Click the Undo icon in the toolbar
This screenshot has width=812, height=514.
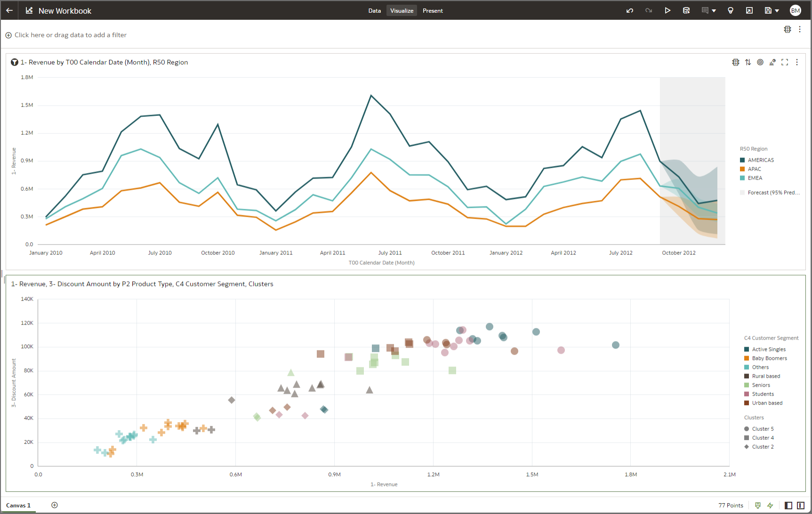(629, 10)
